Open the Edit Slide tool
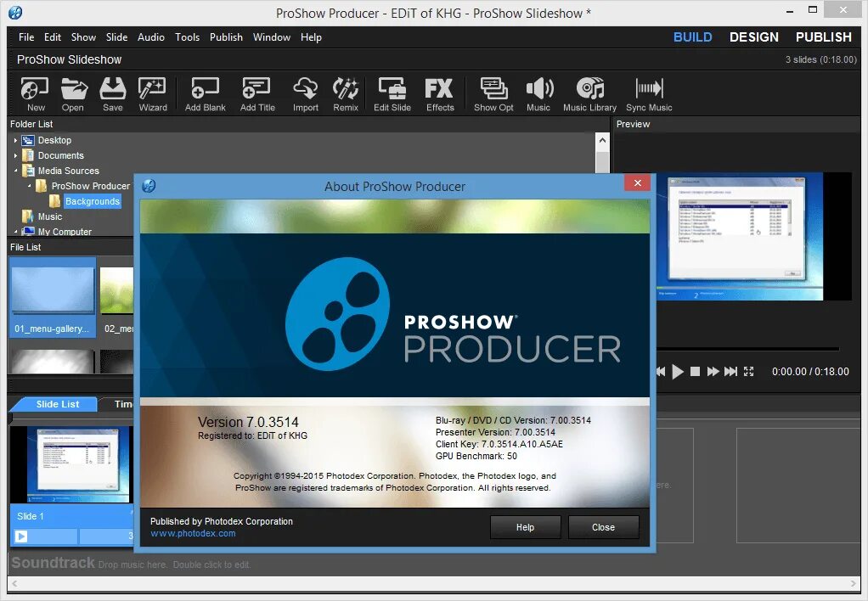The height and width of the screenshot is (601, 868). [392, 93]
